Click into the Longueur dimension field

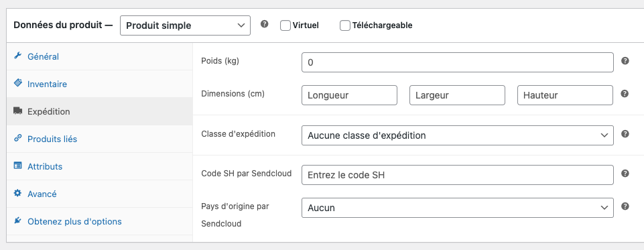350,95
